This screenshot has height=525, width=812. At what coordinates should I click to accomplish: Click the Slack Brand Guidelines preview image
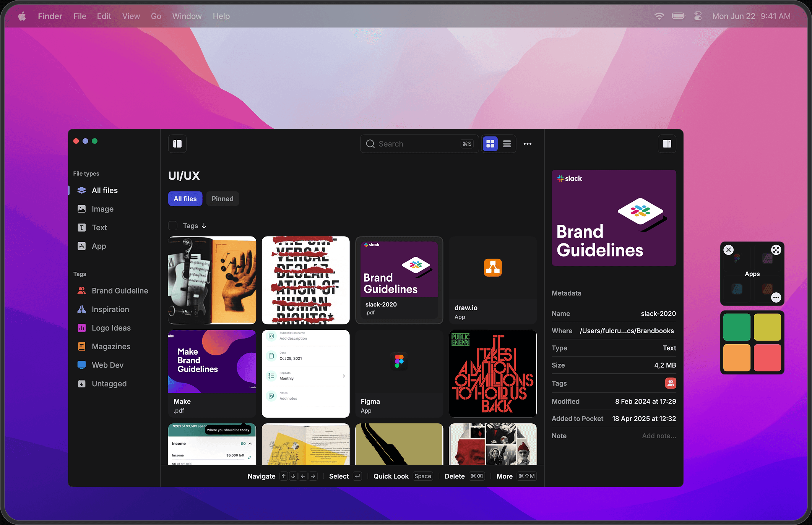[614, 218]
